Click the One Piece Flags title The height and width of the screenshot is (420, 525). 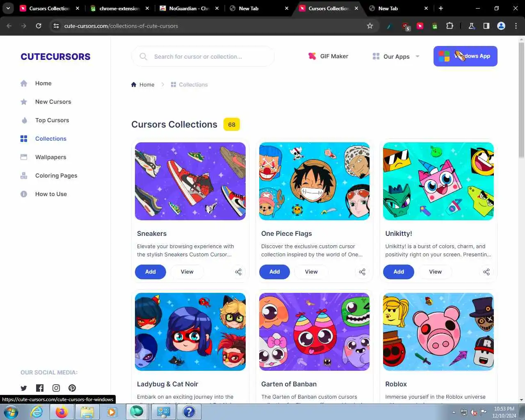click(x=286, y=233)
